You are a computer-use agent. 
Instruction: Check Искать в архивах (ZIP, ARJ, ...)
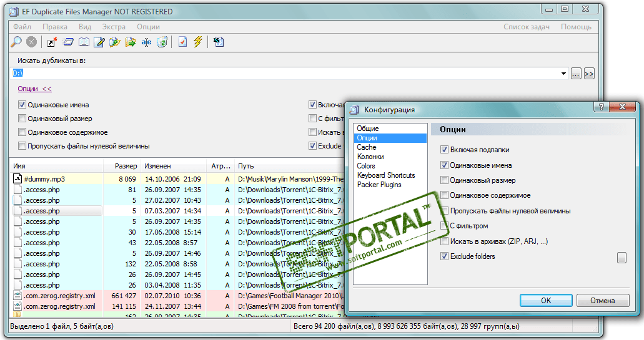click(x=444, y=241)
